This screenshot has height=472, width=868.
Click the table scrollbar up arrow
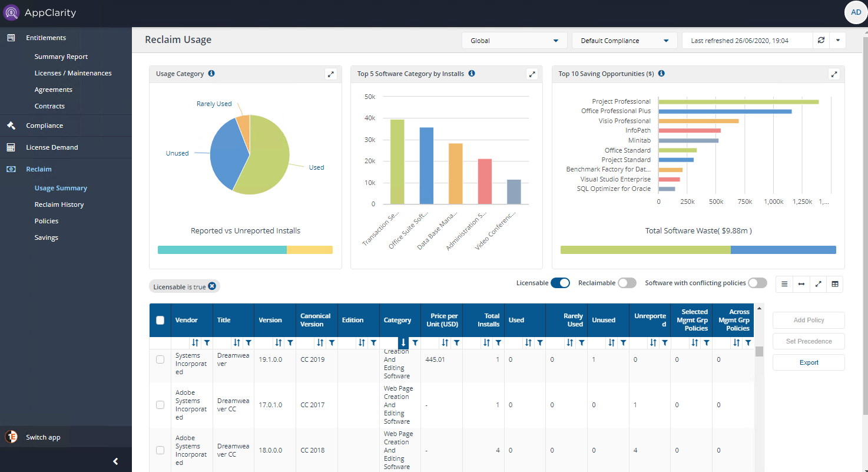click(x=760, y=308)
